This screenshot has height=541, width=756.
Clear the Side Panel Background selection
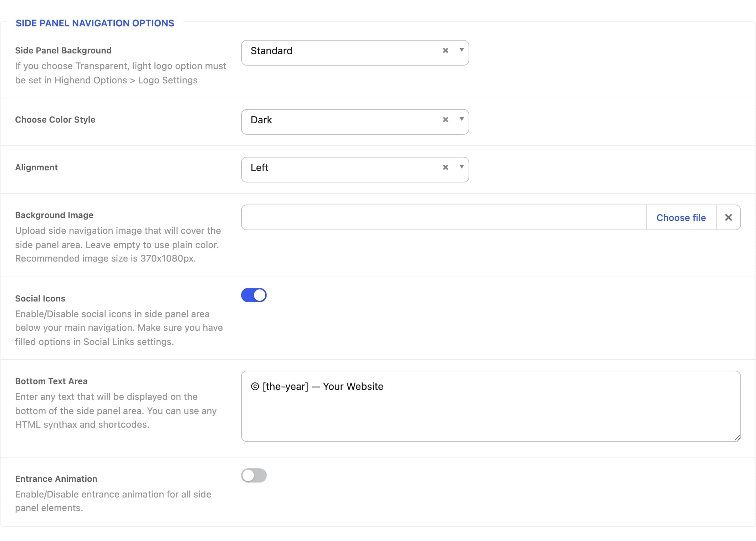pos(445,51)
